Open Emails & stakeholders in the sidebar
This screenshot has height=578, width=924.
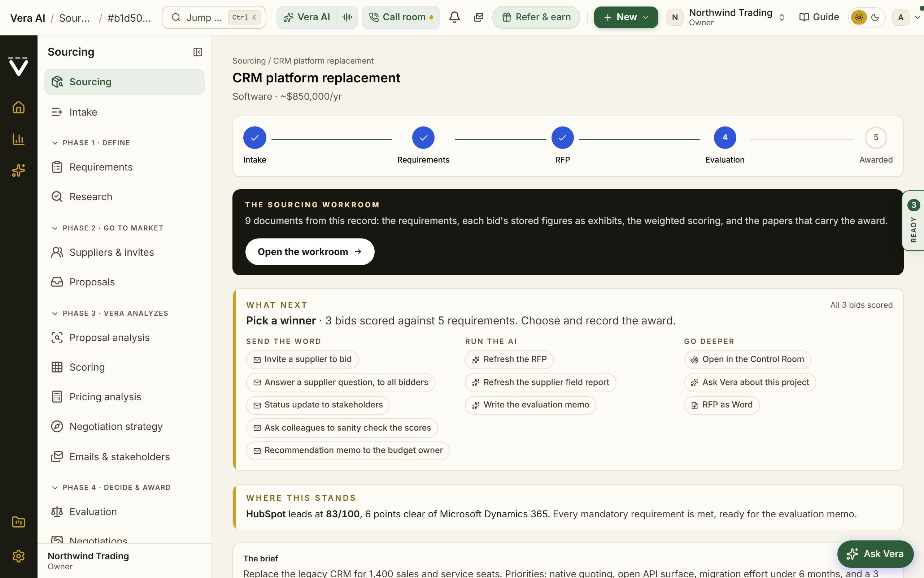(125, 457)
